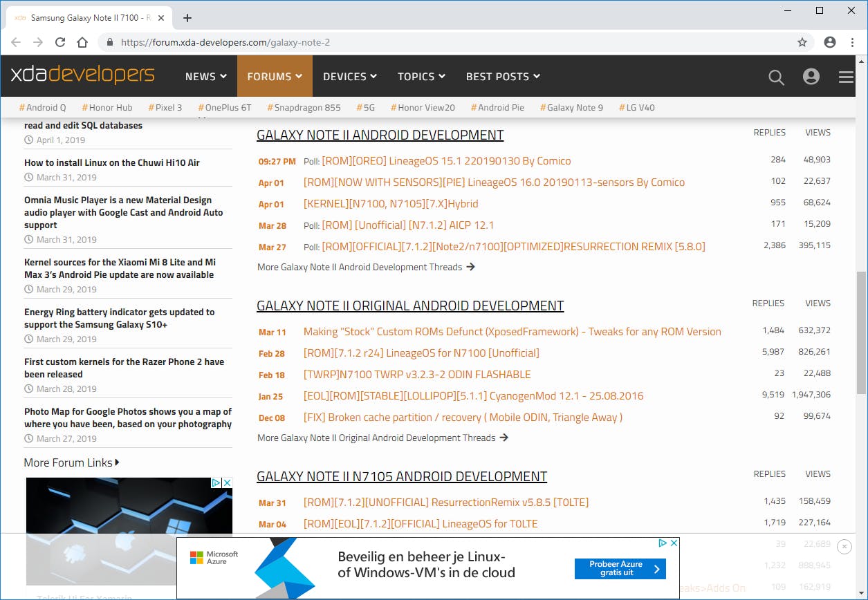Click the browser address bar URL
Screen dimensions: 868x600
[x=225, y=42]
